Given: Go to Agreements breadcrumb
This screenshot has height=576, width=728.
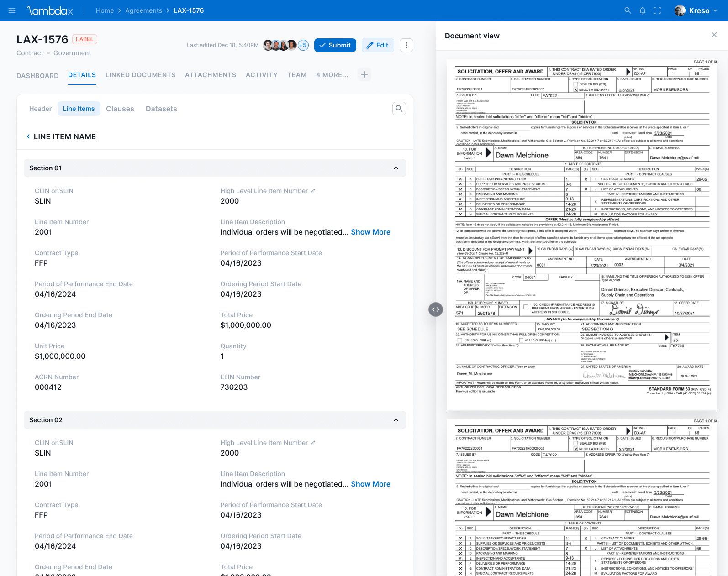Looking at the screenshot, I should [144, 10].
